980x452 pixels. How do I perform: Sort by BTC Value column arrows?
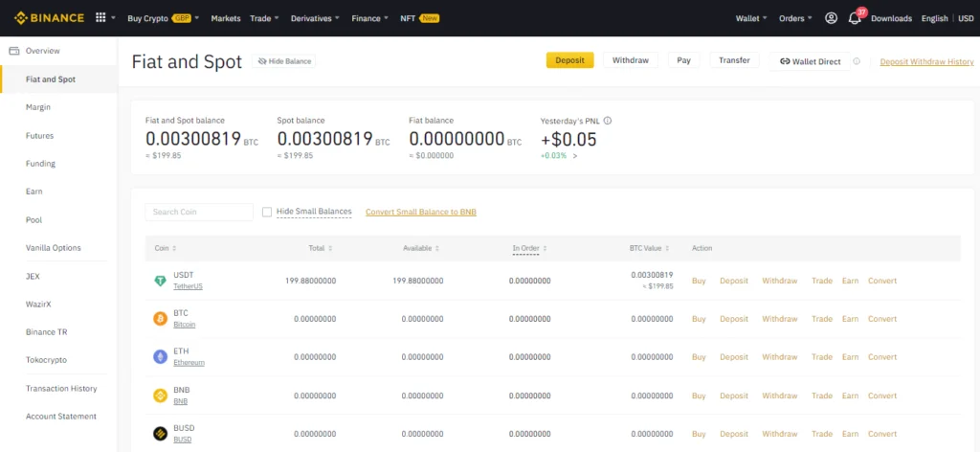pyautogui.click(x=667, y=248)
